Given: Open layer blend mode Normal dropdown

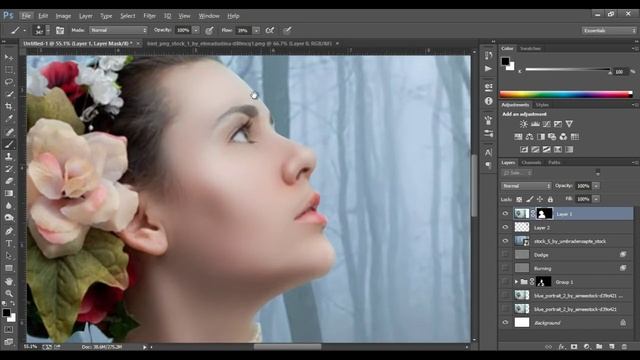Looking at the screenshot, I should [526, 186].
